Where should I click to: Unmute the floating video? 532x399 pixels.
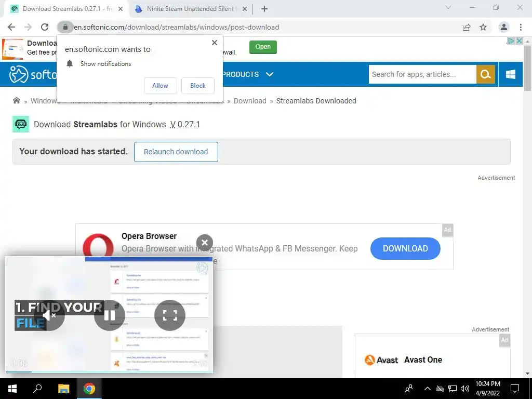(x=49, y=315)
